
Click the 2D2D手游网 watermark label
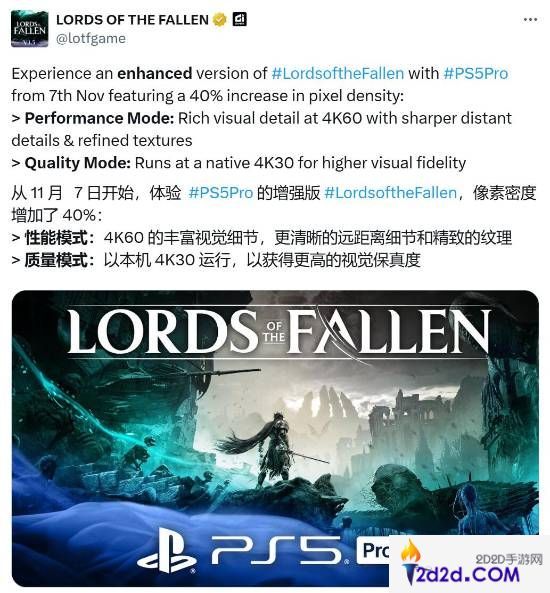pyautogui.click(x=509, y=559)
